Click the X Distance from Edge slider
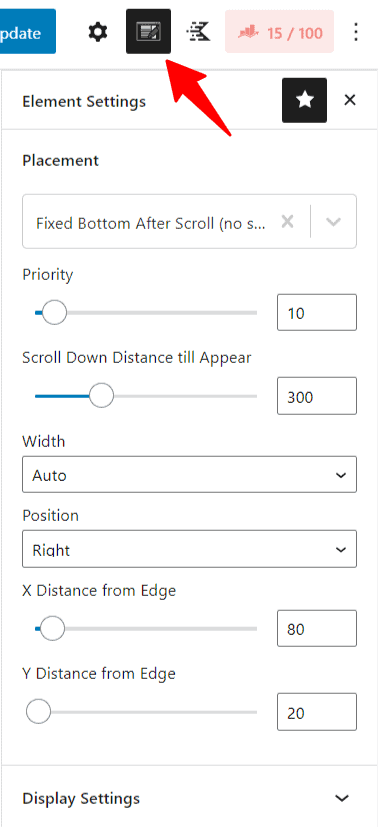The image size is (378, 827). 146,629
